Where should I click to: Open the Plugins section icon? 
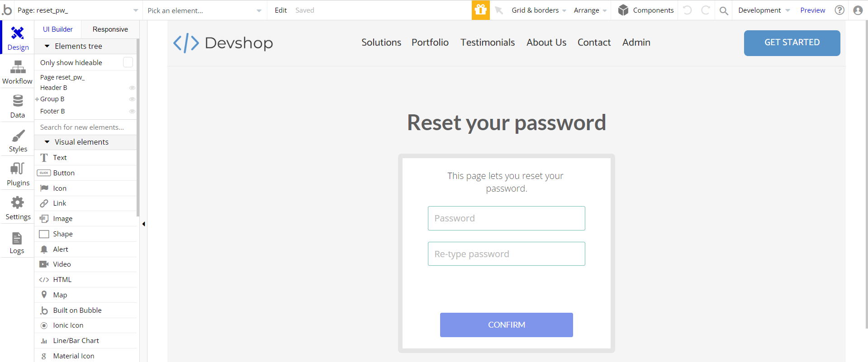click(18, 169)
